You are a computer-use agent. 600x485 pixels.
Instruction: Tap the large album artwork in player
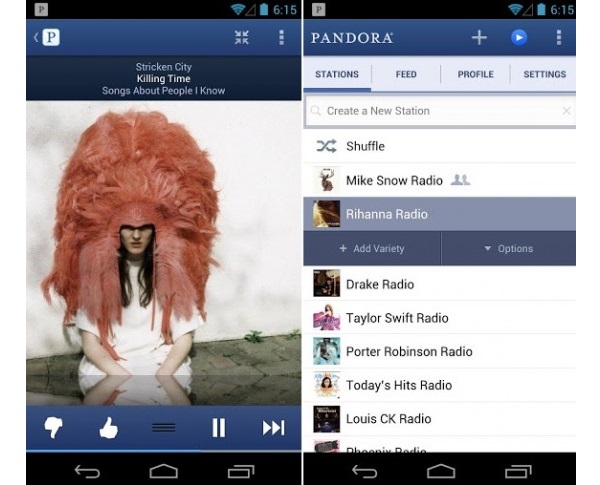click(x=163, y=253)
